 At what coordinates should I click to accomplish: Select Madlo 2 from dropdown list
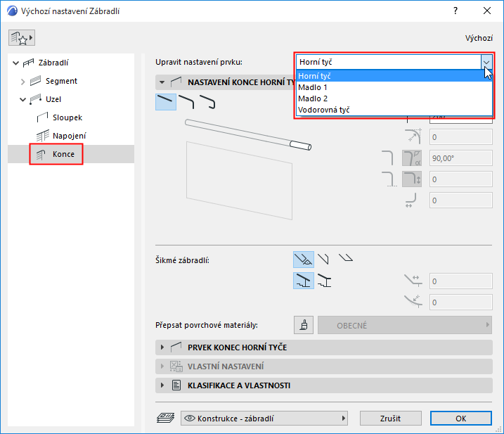(394, 98)
